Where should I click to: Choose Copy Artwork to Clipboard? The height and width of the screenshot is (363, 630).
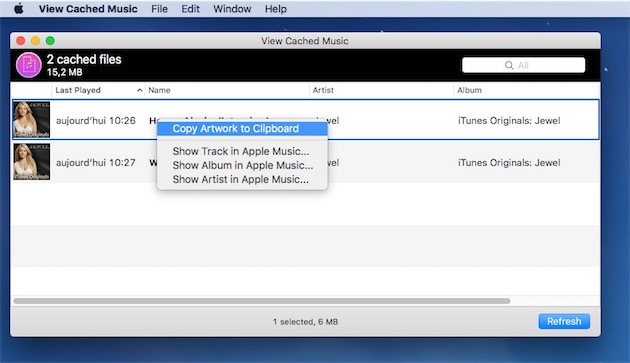[x=242, y=129]
